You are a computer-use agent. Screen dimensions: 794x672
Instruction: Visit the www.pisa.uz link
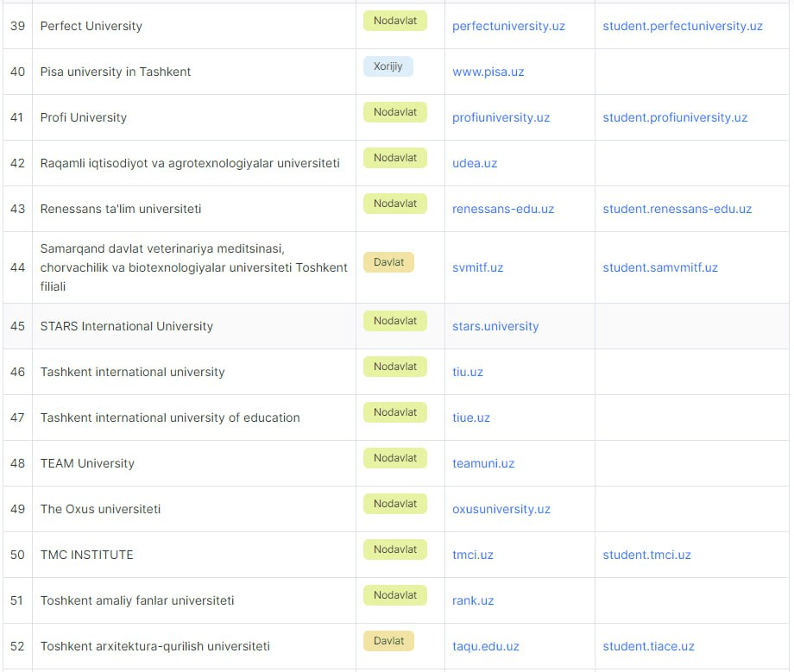tap(488, 72)
